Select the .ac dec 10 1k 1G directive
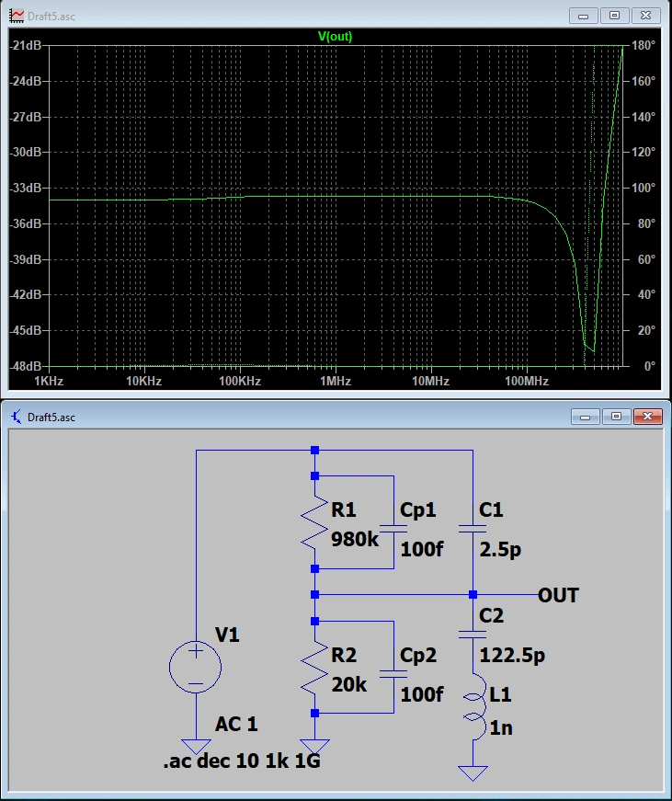This screenshot has width=672, height=801. point(241,762)
